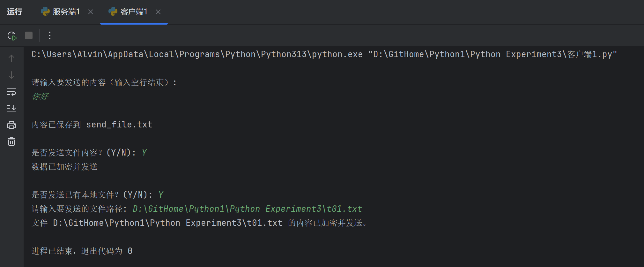The width and height of the screenshot is (644, 267).
Task: Click the Python icon on 客户端1 tab
Action: pos(113,11)
